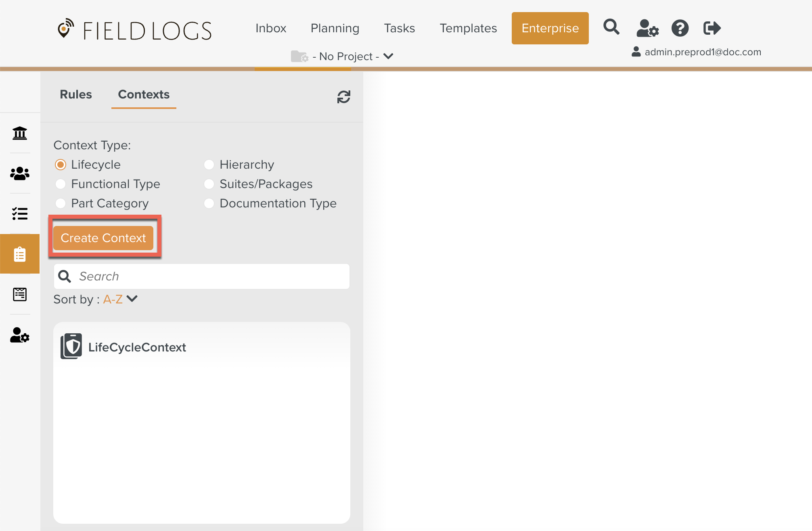This screenshot has width=812, height=531.
Task: Click the help question mark icon
Action: [680, 28]
